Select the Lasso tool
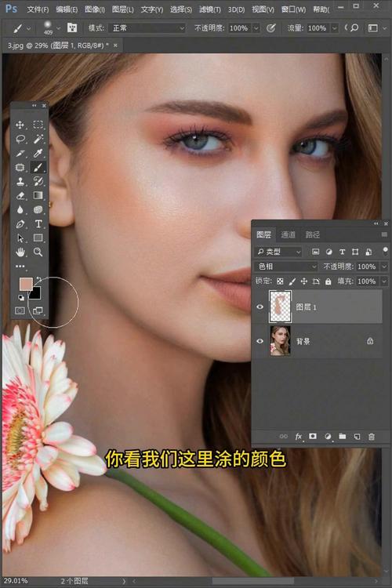The image size is (392, 588). pyautogui.click(x=20, y=139)
